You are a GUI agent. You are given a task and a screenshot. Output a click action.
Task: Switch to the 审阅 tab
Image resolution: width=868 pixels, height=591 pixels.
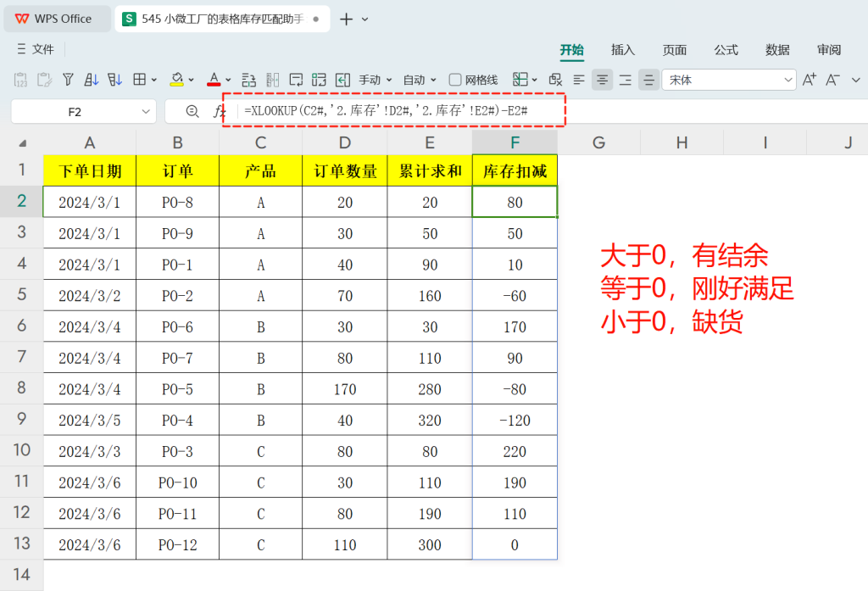click(829, 50)
